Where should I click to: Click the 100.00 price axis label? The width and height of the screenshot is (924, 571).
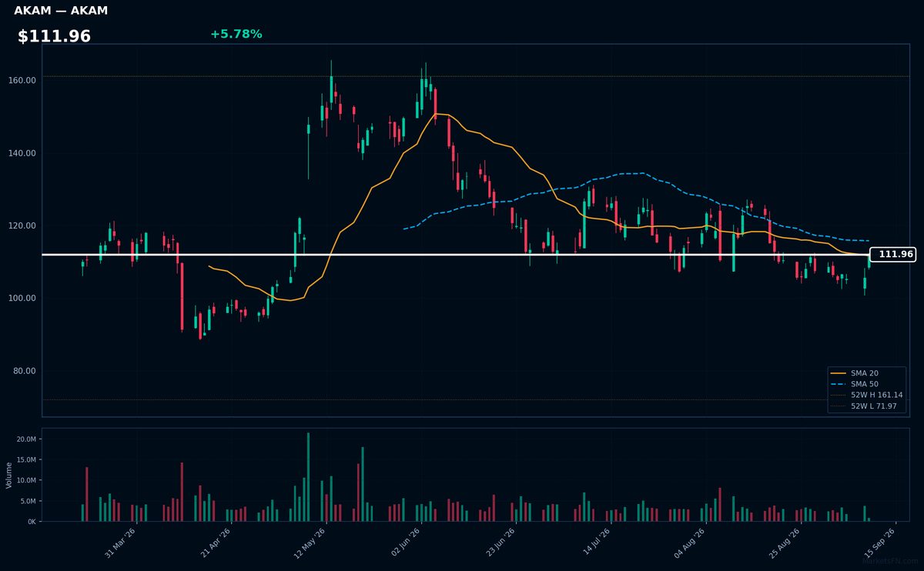pos(22,299)
